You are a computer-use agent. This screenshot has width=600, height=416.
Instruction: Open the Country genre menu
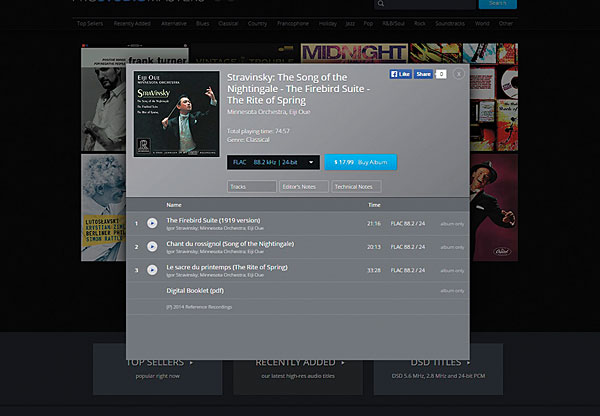257,23
